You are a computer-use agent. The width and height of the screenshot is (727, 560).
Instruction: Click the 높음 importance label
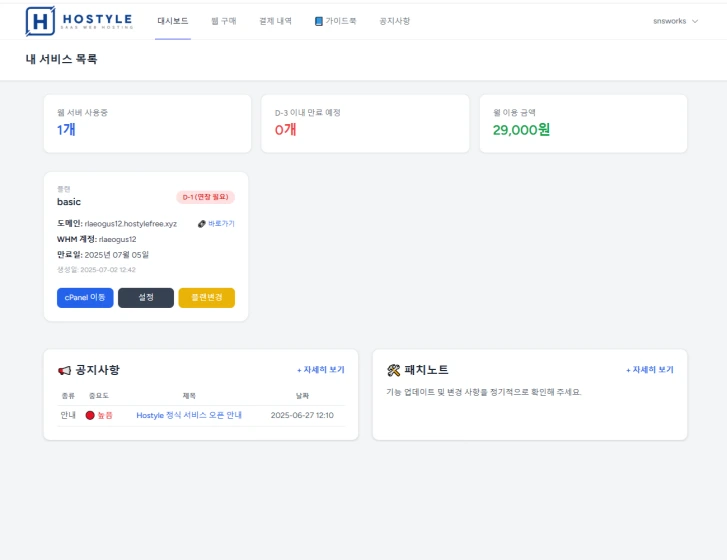pyautogui.click(x=105, y=415)
